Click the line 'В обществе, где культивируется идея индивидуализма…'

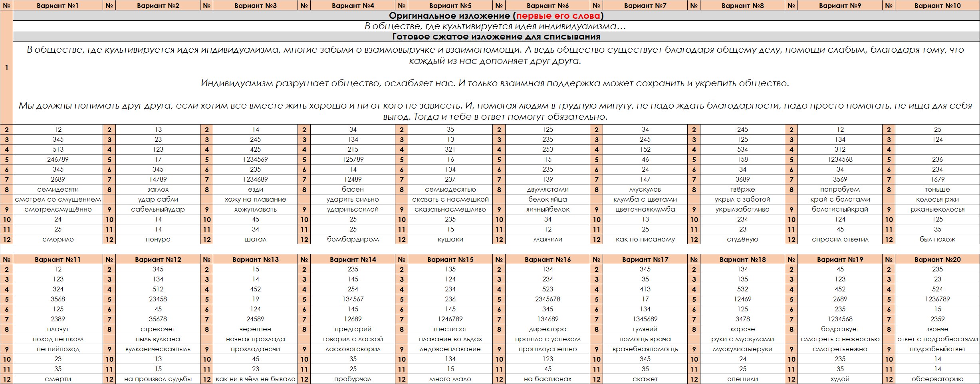click(x=496, y=26)
